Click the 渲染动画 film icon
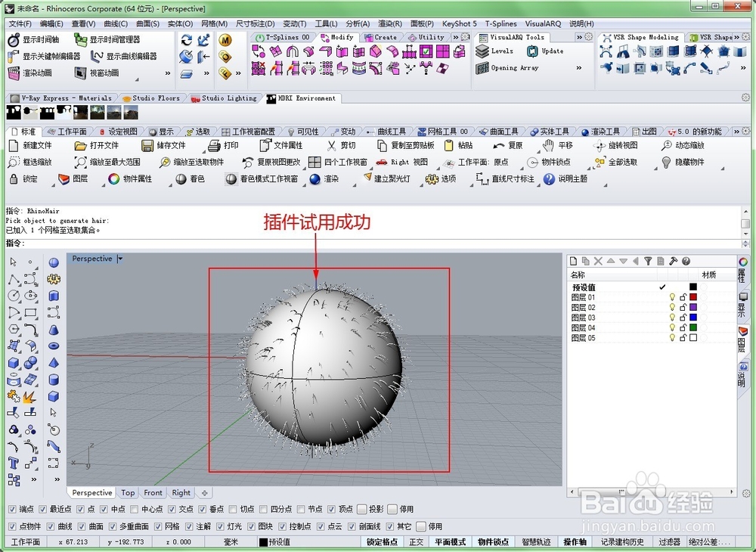The width and height of the screenshot is (756, 552). pyautogui.click(x=14, y=73)
